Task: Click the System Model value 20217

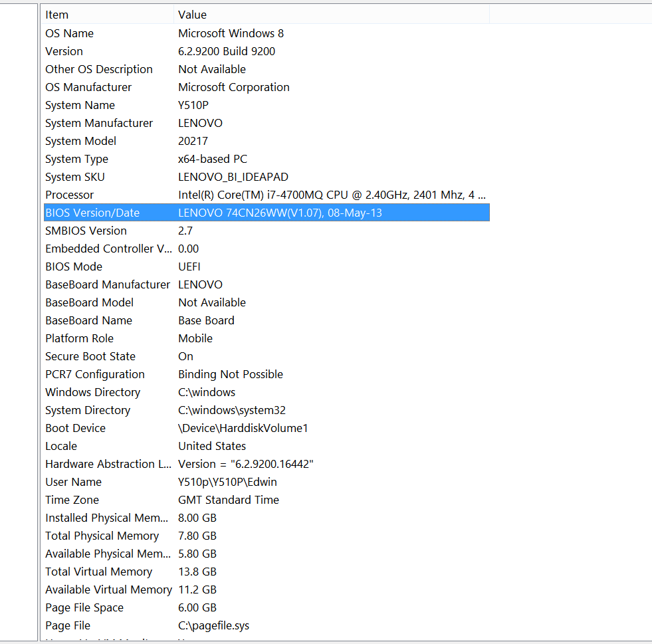Action: tap(193, 141)
